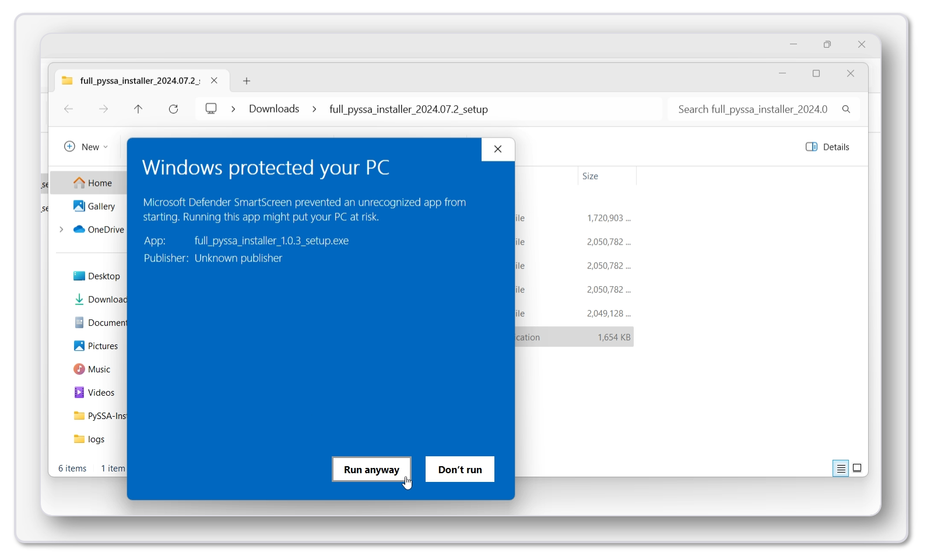Minimize the outer background window
Screen dimensions: 927x560
pos(793,44)
